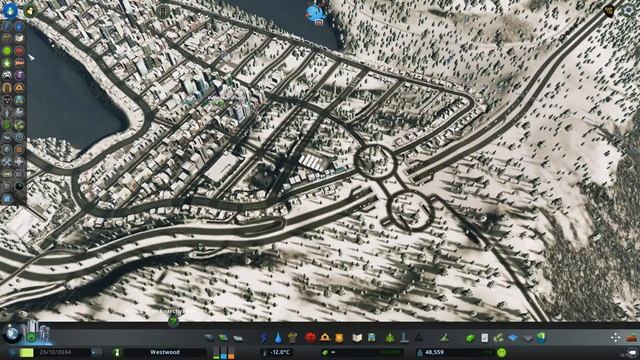Open the Public Transport build menu

[x=371, y=338]
